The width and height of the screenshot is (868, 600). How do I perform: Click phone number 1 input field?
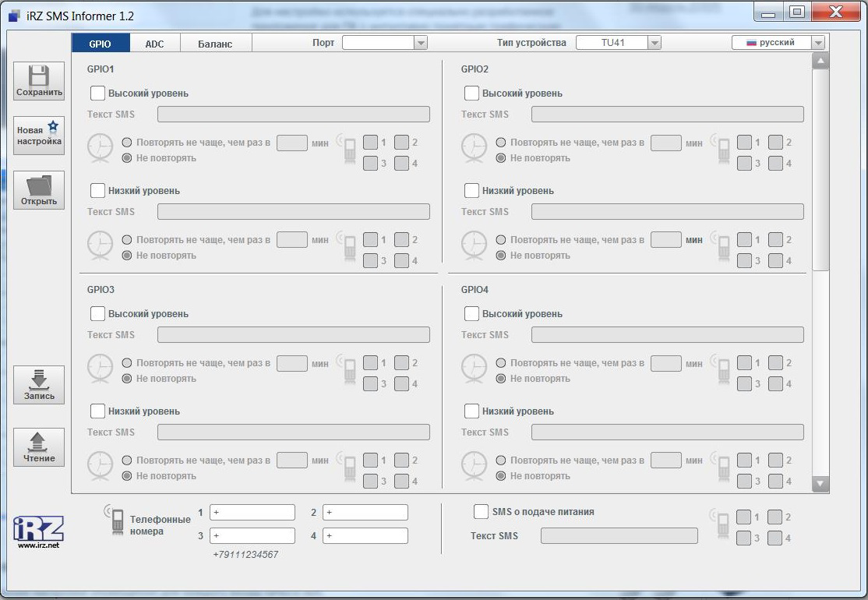(252, 513)
